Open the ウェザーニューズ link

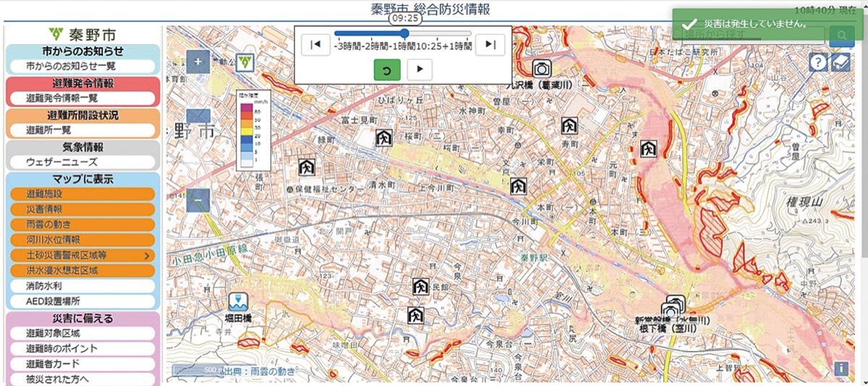click(x=82, y=162)
